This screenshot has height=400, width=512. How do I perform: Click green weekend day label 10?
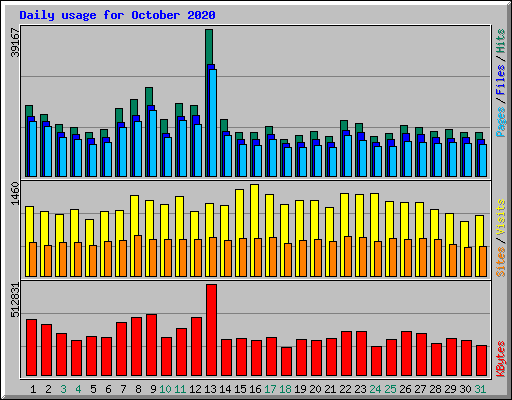pos(165,389)
